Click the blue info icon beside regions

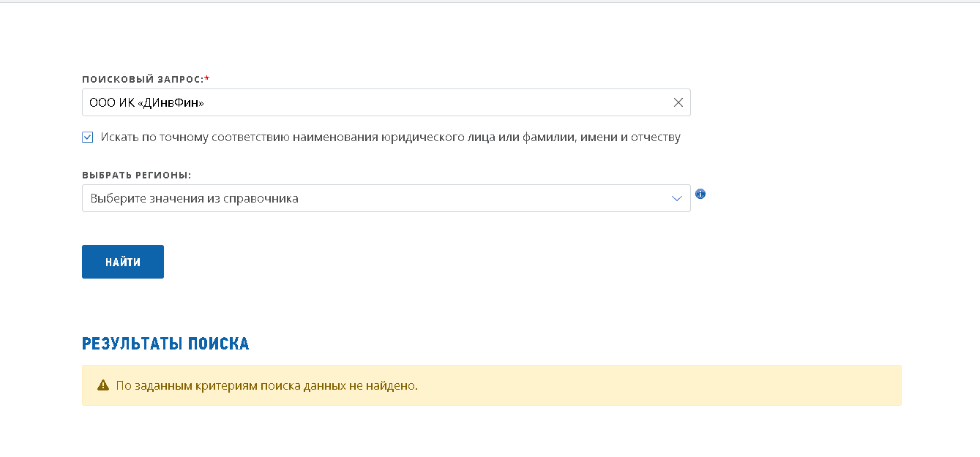tap(700, 194)
